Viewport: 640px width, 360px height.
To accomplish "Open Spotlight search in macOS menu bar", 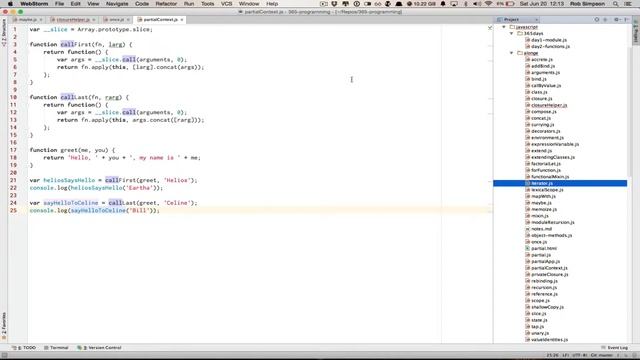I will click(x=615, y=4).
